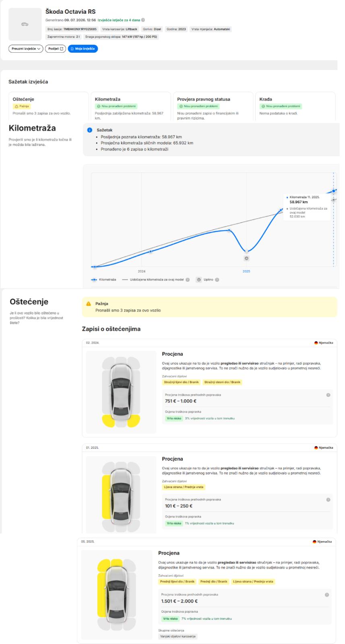
Task: Open the Krađa summary card
Action: pyautogui.click(x=295, y=106)
